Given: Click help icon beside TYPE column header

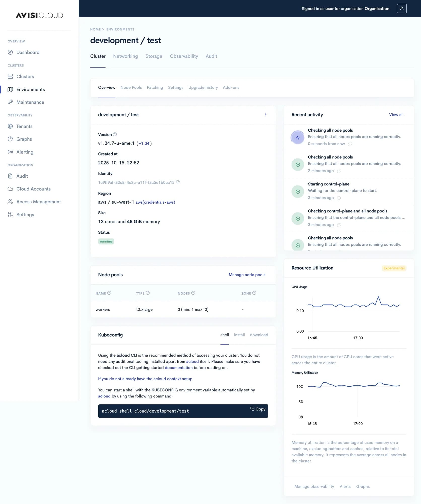Looking at the screenshot, I should coord(148,293).
